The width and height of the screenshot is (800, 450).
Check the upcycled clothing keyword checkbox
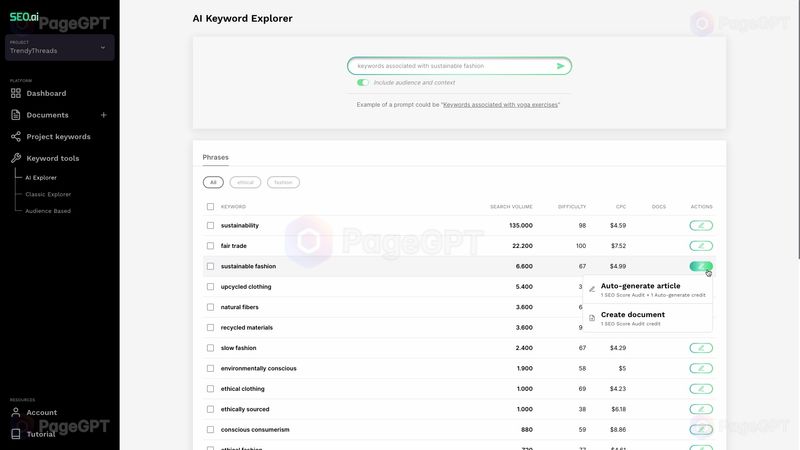click(210, 287)
